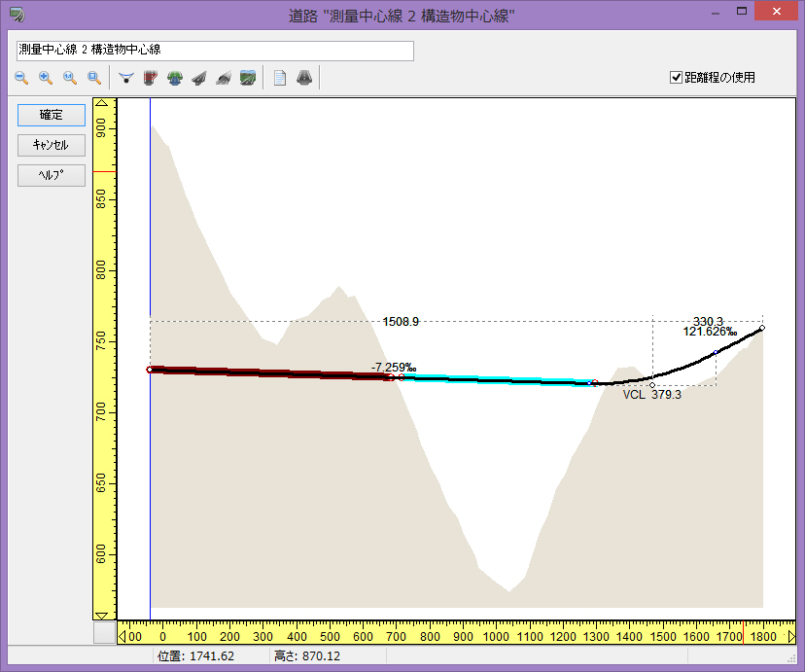
Task: Click the 750 mark on vertical ruler
Action: (x=101, y=341)
